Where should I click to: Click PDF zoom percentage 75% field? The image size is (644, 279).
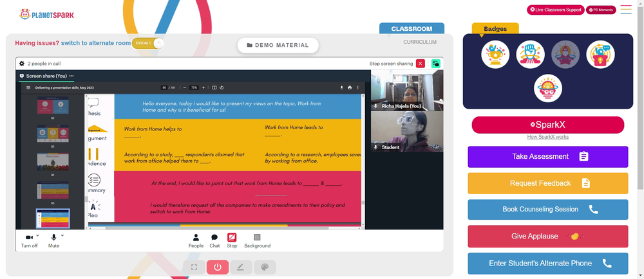tap(194, 87)
